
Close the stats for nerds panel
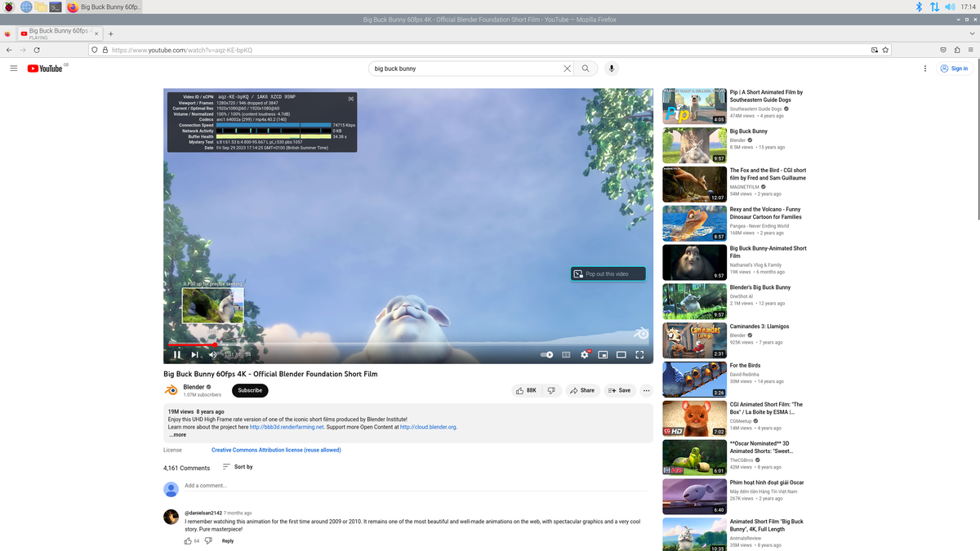tap(351, 98)
